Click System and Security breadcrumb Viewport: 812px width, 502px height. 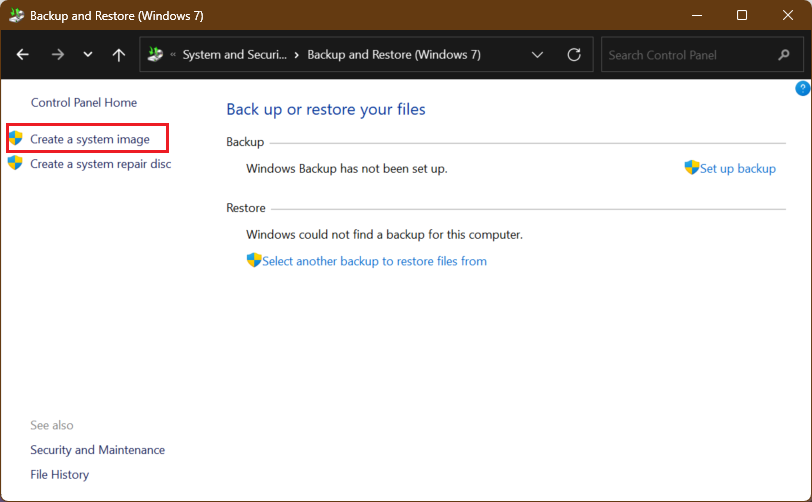pos(235,54)
